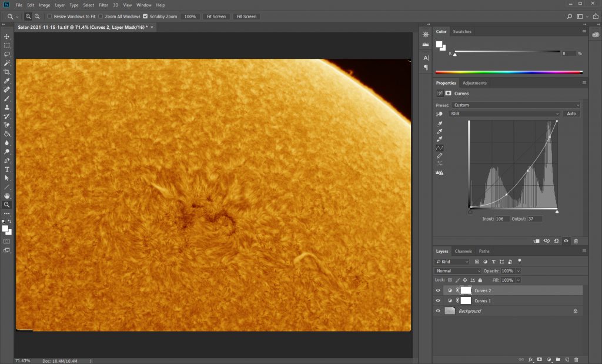The image size is (602, 364).
Task: Click the layer style fx icon
Action: pos(530,359)
